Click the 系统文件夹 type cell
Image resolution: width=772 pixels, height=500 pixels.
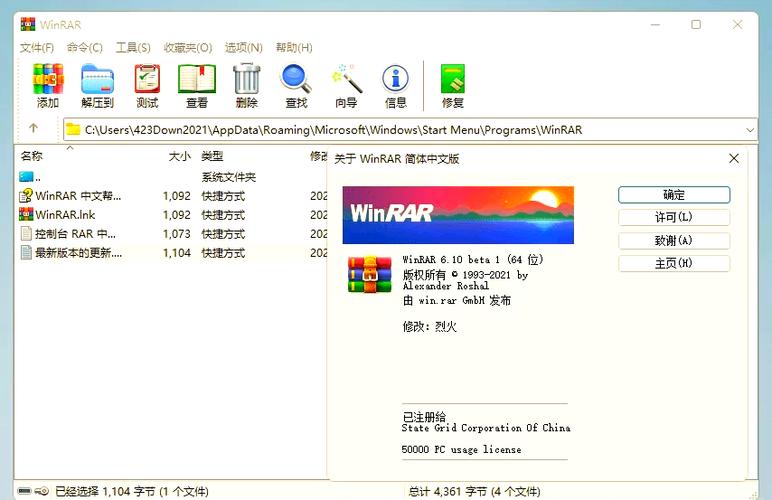coord(228,177)
